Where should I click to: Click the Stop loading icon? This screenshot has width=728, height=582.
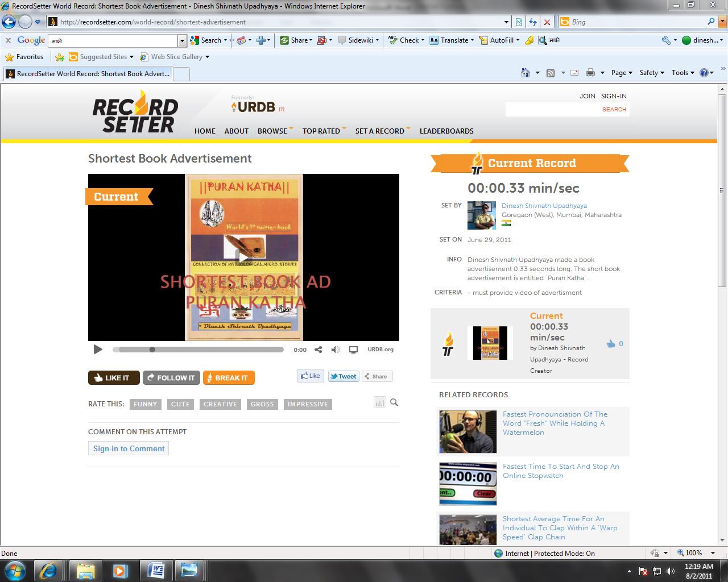547,22
